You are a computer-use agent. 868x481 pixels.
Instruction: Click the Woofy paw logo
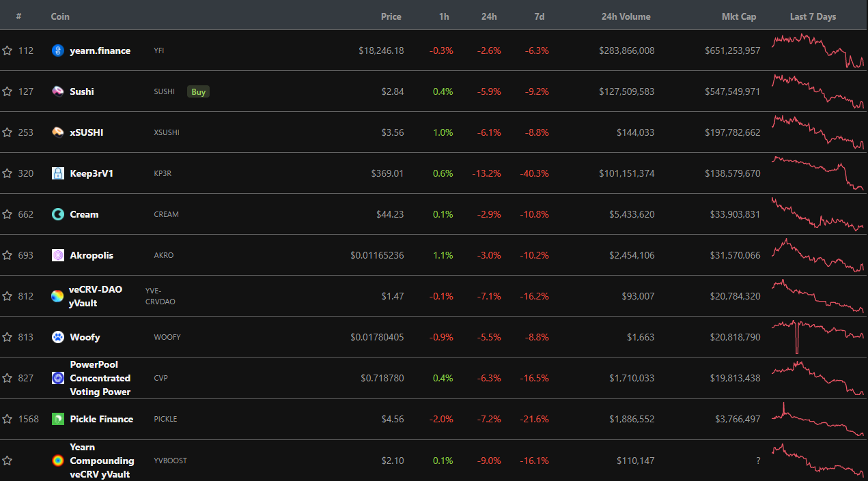(58, 337)
